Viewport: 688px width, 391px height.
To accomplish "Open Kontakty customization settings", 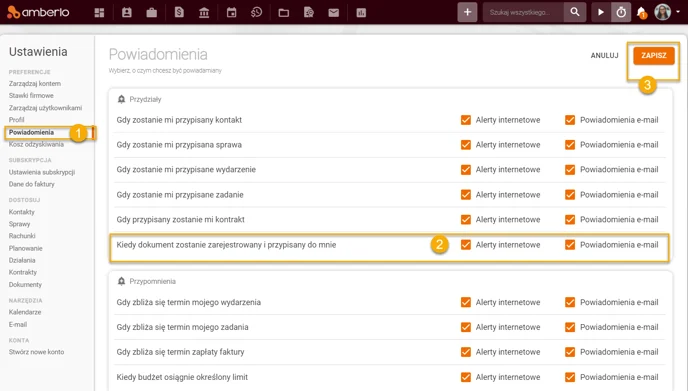I will click(22, 212).
